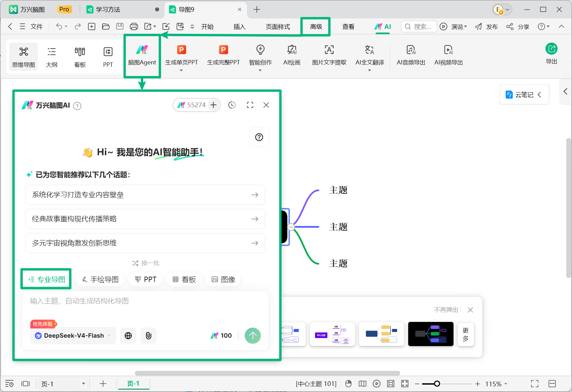Select the purple 中心主题 theme thumbnail
The width and height of the screenshot is (572, 392).
(x=332, y=334)
